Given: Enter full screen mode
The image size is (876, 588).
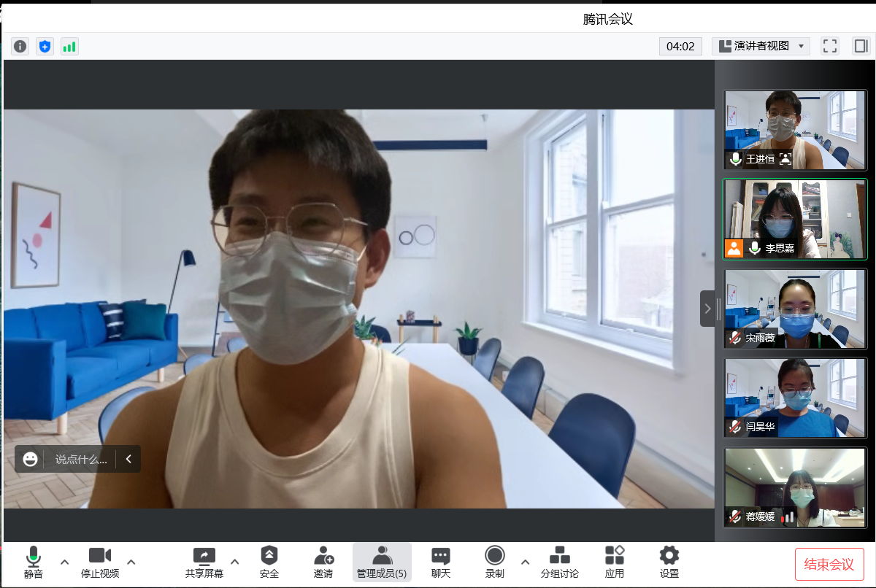Looking at the screenshot, I should [x=829, y=46].
